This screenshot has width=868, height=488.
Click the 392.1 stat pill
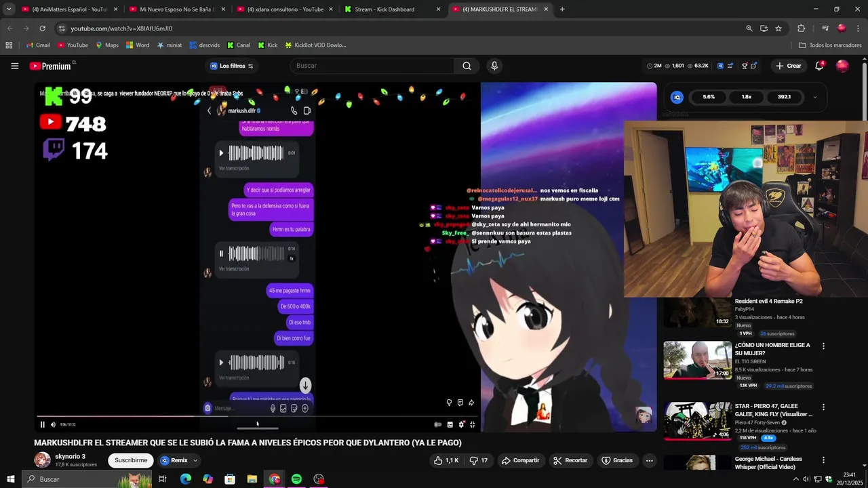coord(785,97)
